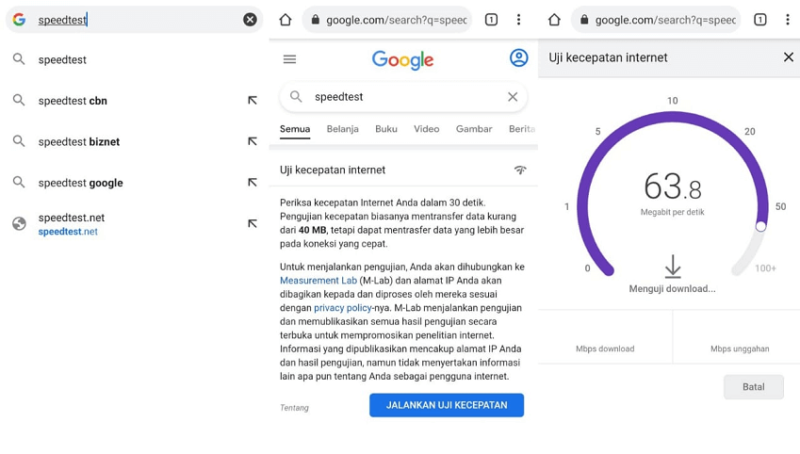Switch to the Video tab
The height and width of the screenshot is (454, 800).
pos(426,129)
